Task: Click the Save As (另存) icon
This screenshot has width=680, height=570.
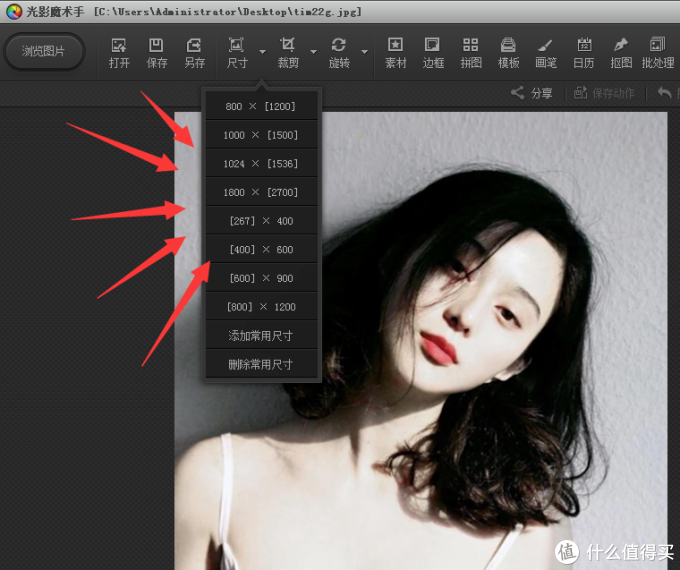Action: tap(194, 52)
